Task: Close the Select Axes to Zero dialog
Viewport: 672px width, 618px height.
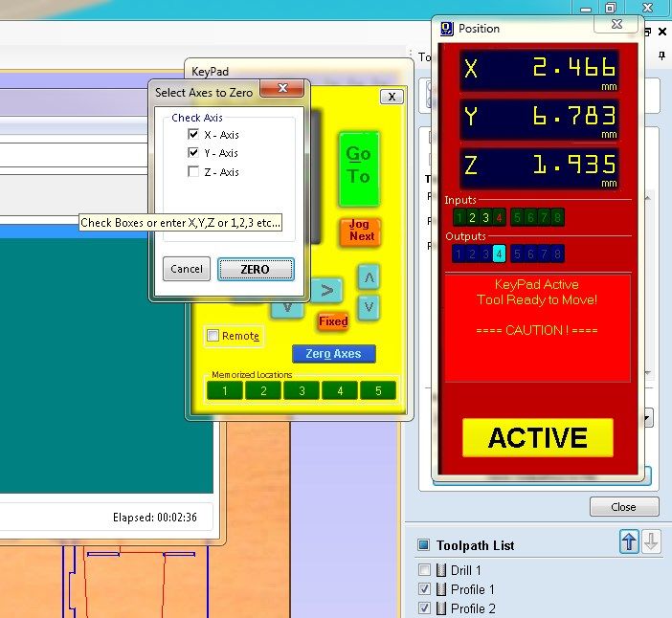Action: (282, 88)
